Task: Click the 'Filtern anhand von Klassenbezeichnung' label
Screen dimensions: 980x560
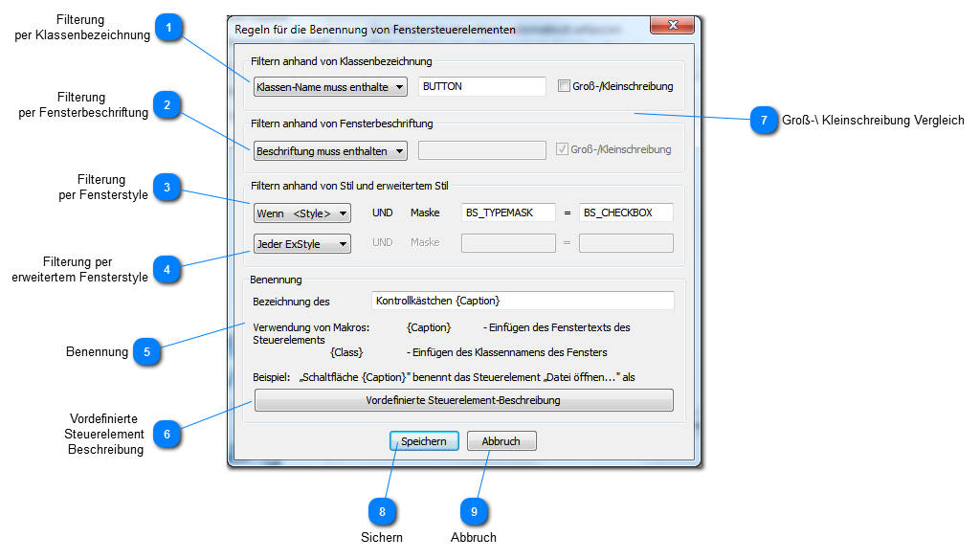Action: (x=342, y=61)
